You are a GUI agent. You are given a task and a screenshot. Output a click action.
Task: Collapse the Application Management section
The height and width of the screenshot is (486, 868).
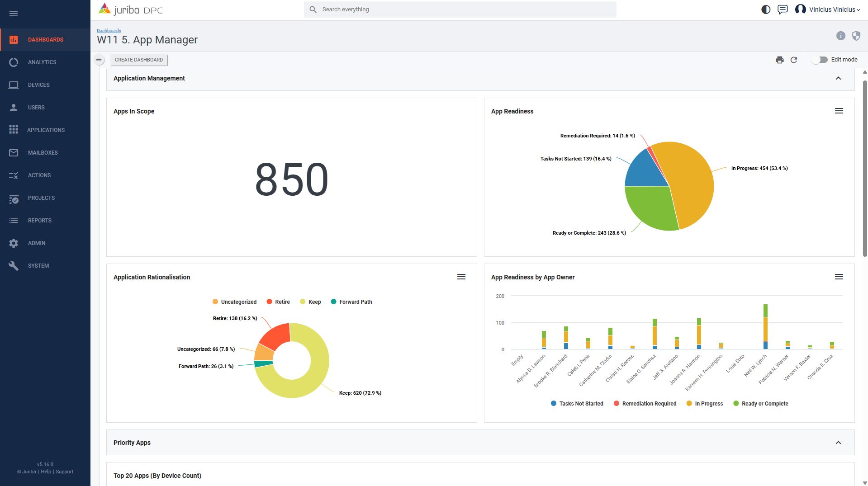(838, 78)
